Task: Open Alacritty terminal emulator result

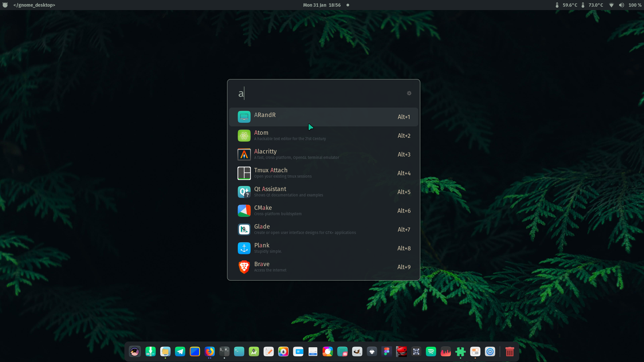Action: click(x=323, y=155)
